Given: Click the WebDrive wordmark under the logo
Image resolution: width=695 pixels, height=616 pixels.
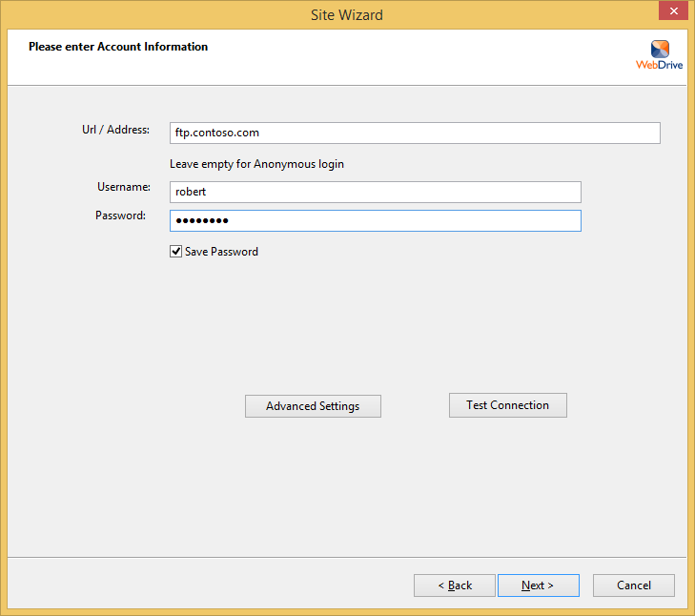Looking at the screenshot, I should [660, 66].
